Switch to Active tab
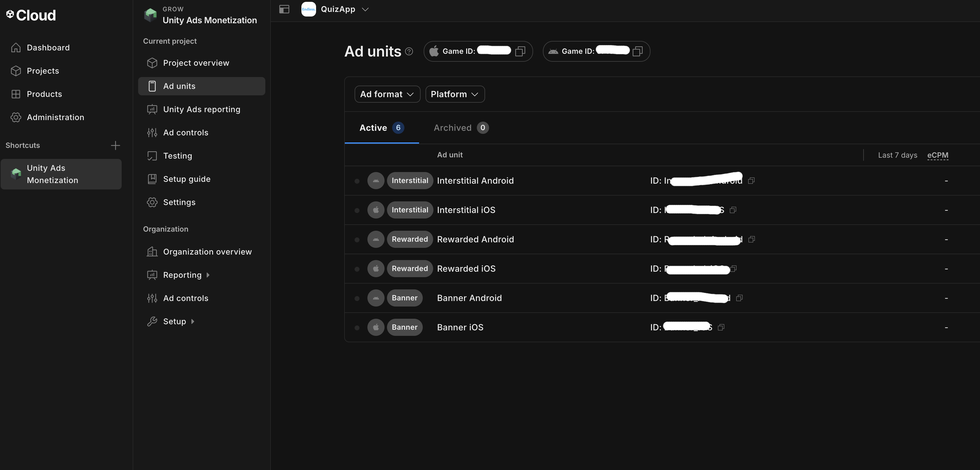The image size is (980, 470). (381, 128)
